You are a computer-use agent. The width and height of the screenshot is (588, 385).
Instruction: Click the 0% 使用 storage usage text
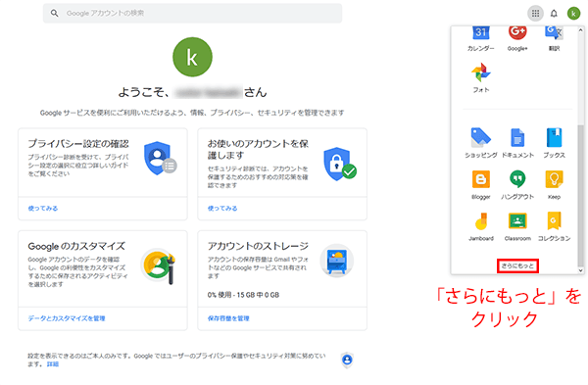243,295
